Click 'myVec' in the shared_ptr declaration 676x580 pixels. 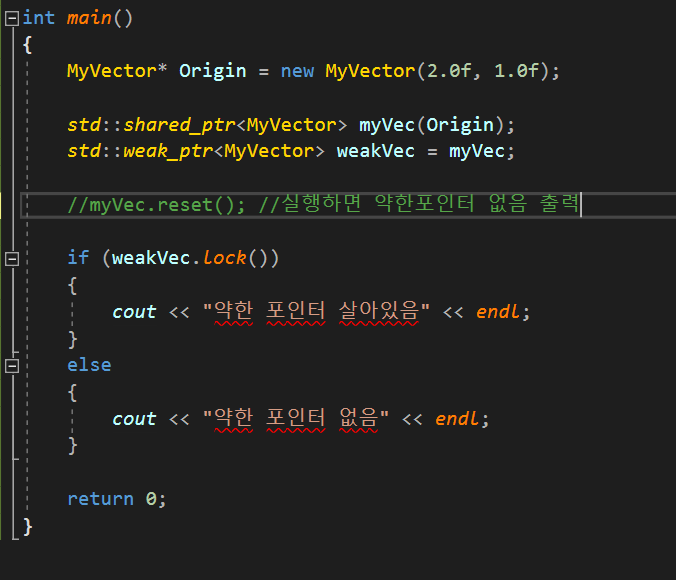pyautogui.click(x=387, y=125)
